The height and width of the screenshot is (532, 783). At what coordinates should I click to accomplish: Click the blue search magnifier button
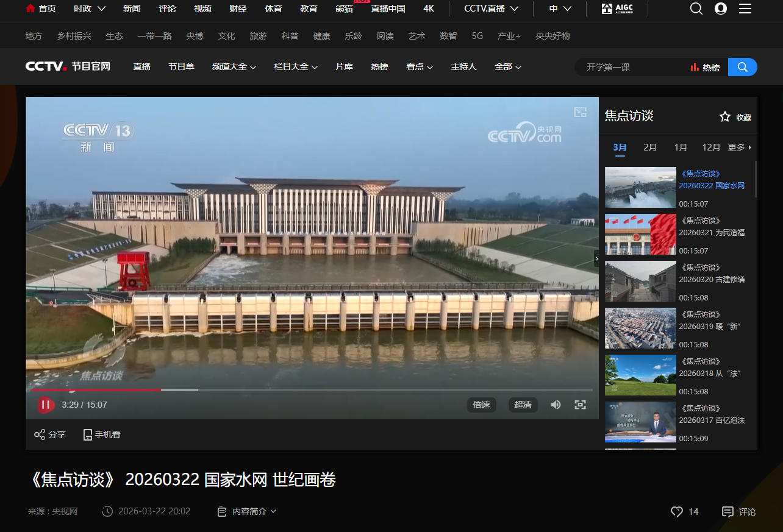point(742,67)
